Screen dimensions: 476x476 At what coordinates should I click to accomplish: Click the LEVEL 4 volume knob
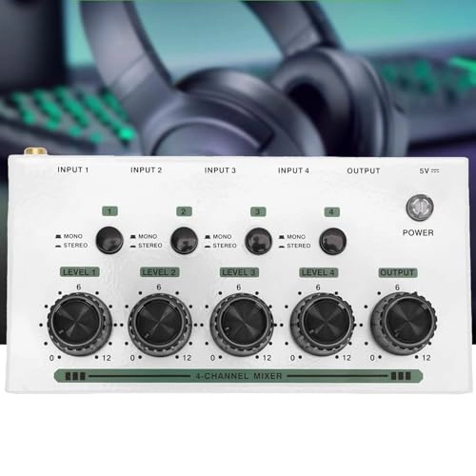(322, 325)
